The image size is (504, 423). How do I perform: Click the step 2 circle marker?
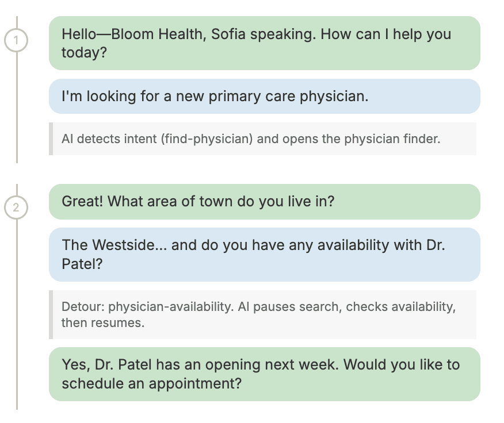coord(16,207)
